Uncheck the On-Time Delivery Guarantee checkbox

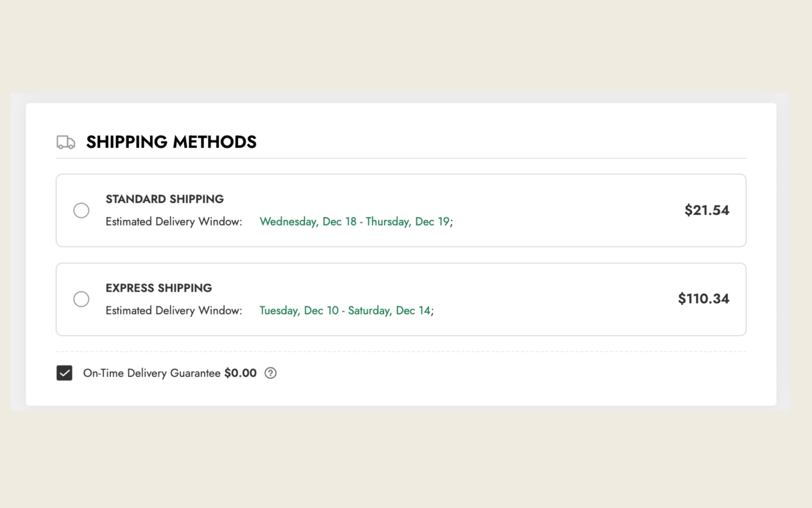64,373
